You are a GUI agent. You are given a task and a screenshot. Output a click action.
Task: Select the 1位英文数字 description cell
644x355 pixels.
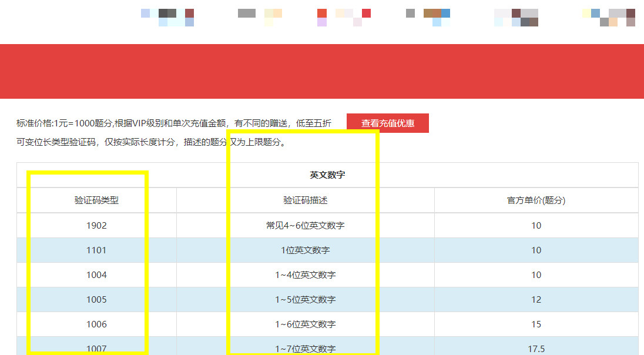(x=305, y=250)
